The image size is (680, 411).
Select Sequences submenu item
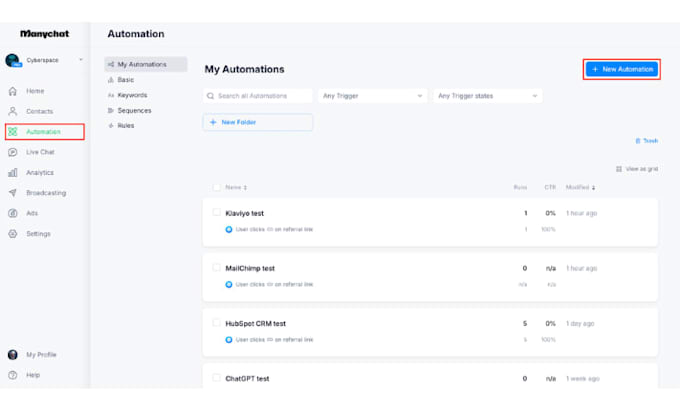[134, 111]
